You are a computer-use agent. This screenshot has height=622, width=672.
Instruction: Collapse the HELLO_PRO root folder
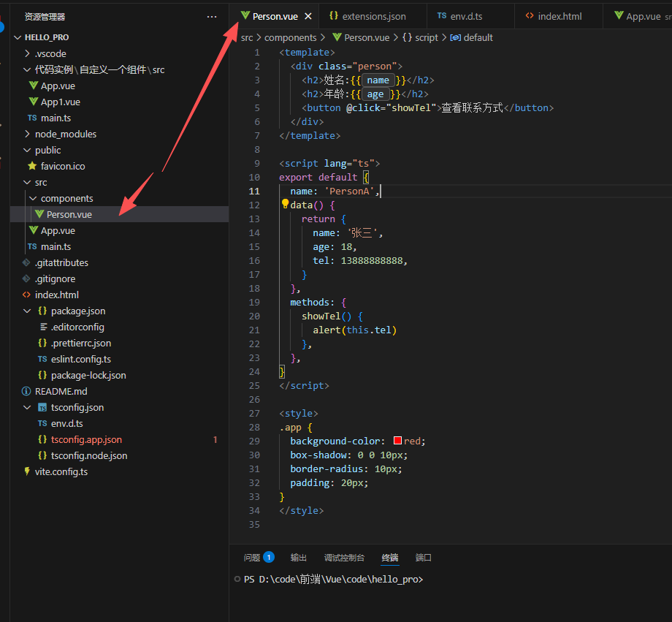coord(18,37)
